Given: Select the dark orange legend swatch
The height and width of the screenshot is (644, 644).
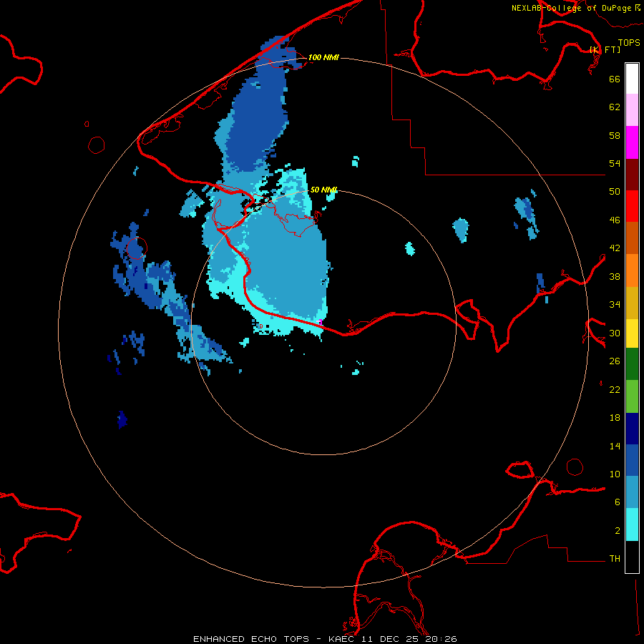Looking at the screenshot, I should tap(632, 238).
